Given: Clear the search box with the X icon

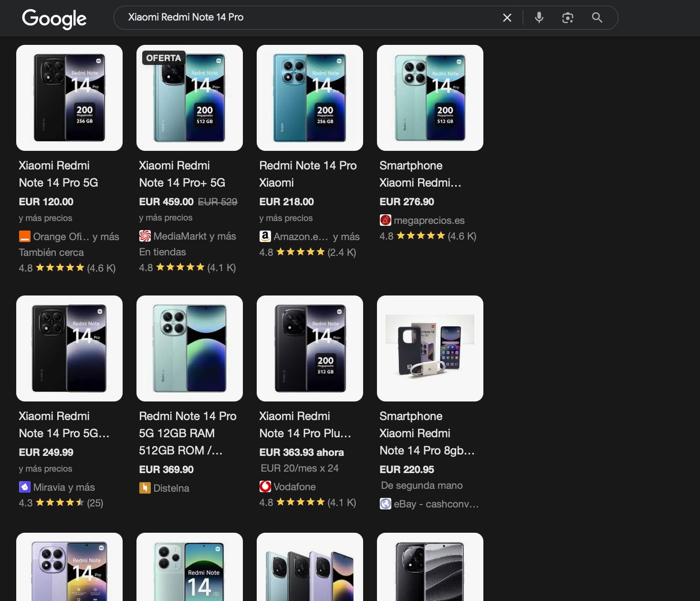Looking at the screenshot, I should [x=507, y=18].
